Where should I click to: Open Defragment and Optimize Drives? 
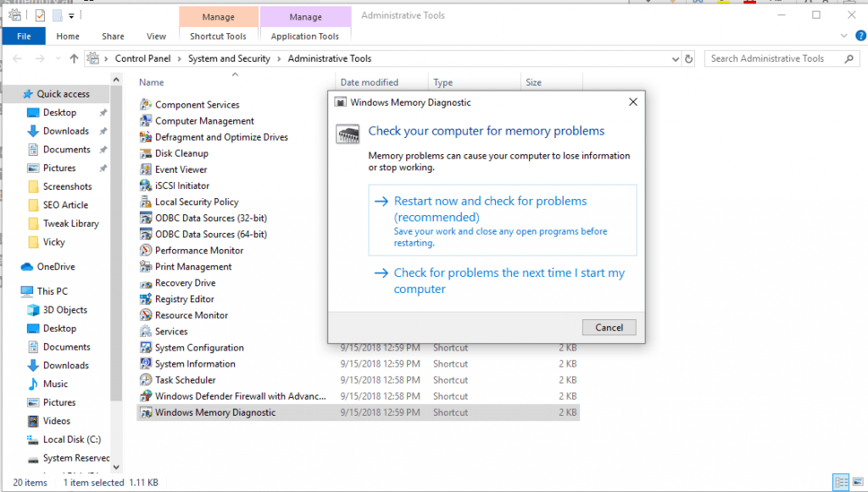211,136
